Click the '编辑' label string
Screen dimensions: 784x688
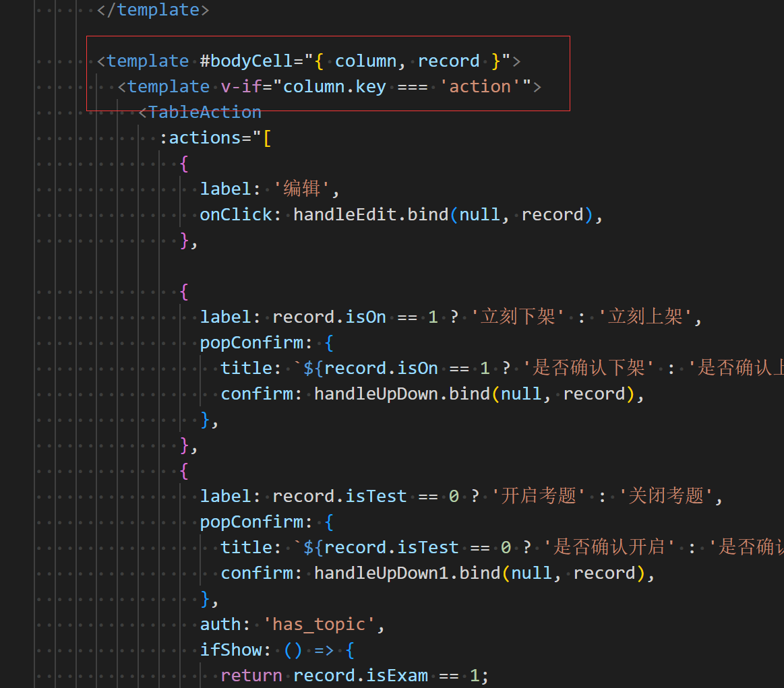301,188
